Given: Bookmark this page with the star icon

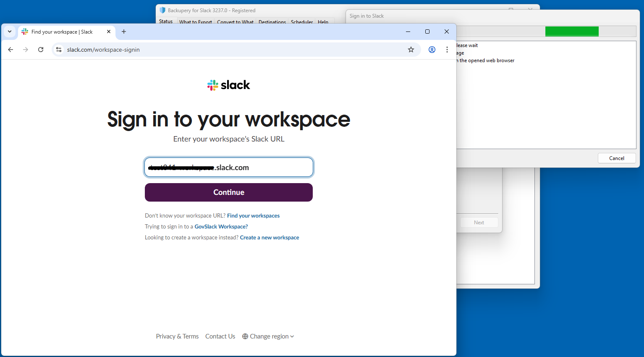Looking at the screenshot, I should click(x=411, y=50).
